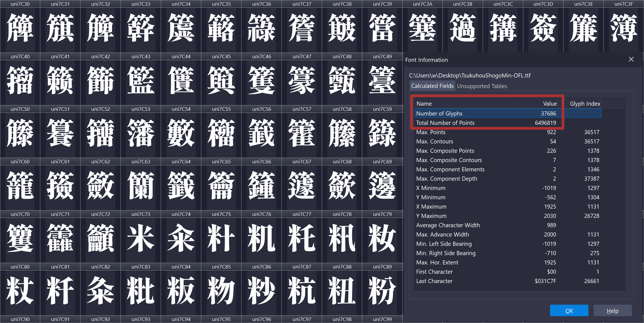Sort by the Value column header

pos(539,104)
